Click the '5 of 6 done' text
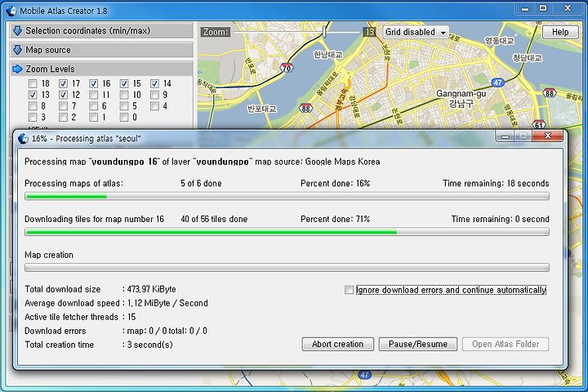Viewport: 588px width, 392px height. coord(201,184)
